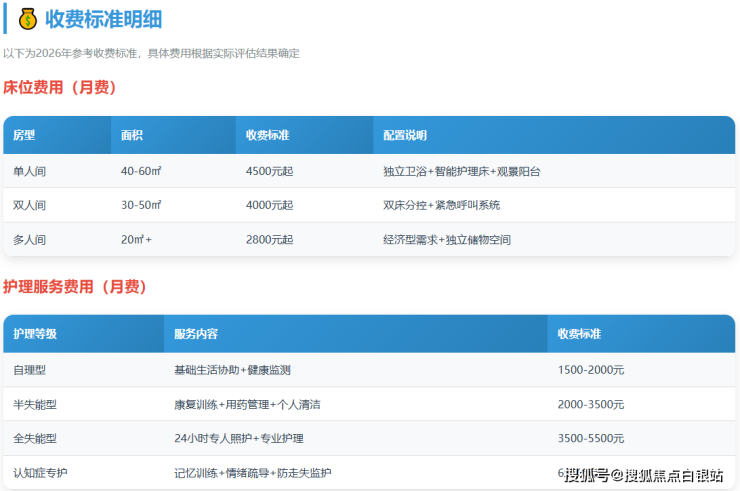Select the 床位费用（月费）section heading
The width and height of the screenshot is (740, 491).
60,88
